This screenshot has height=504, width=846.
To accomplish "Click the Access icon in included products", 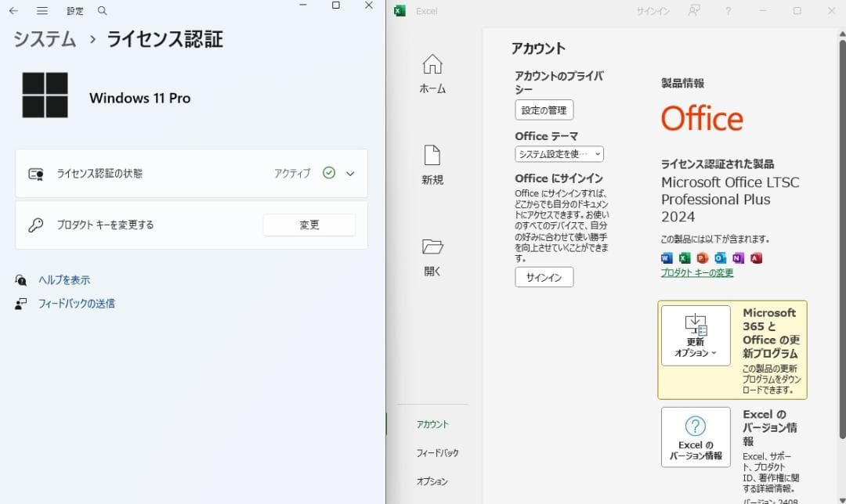I will pyautogui.click(x=756, y=257).
